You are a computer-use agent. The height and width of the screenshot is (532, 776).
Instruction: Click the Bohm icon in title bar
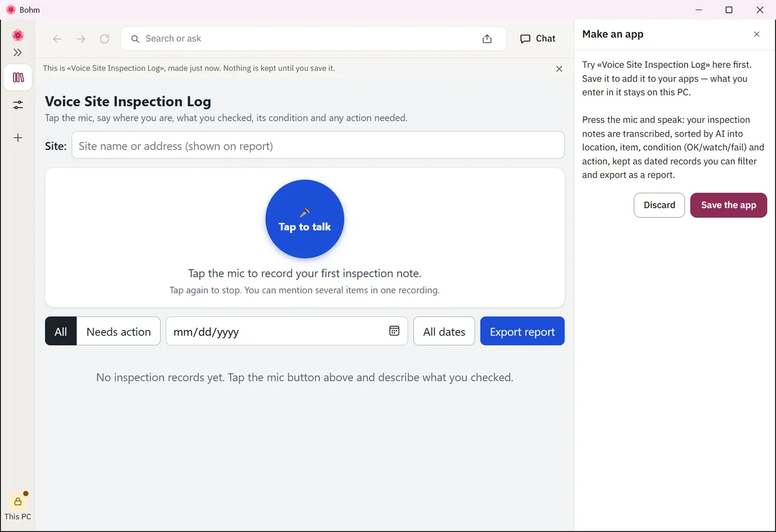(10, 10)
